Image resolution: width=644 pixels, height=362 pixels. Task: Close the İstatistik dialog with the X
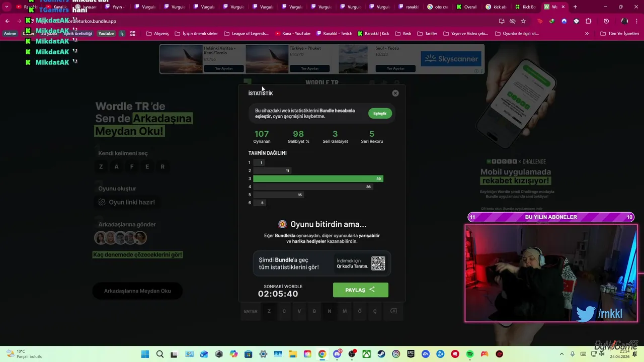click(395, 93)
